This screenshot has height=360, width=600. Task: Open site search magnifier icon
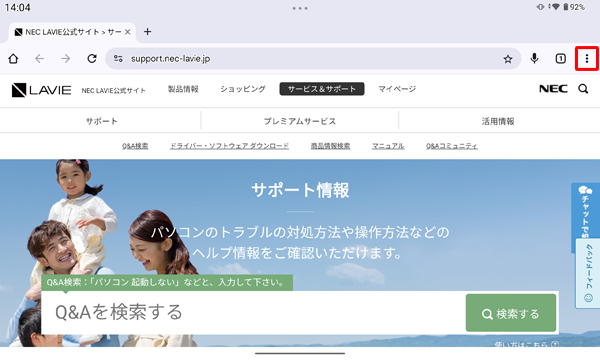tap(583, 89)
